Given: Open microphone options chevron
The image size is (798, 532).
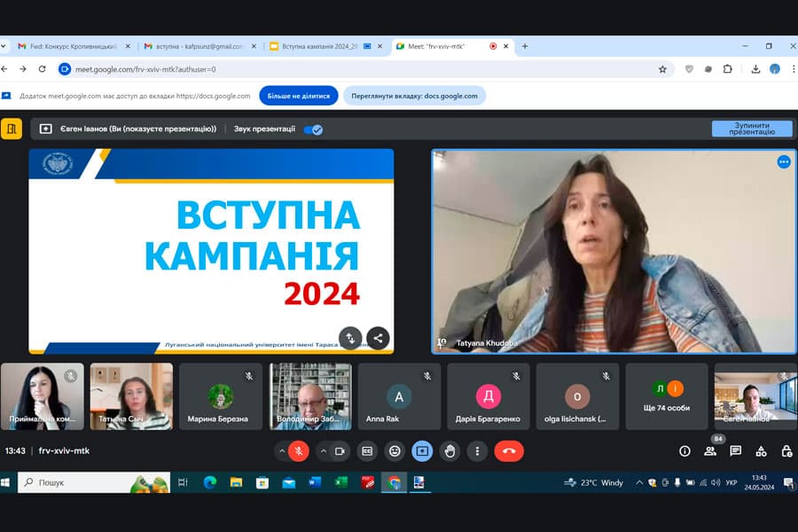Looking at the screenshot, I should [281, 450].
